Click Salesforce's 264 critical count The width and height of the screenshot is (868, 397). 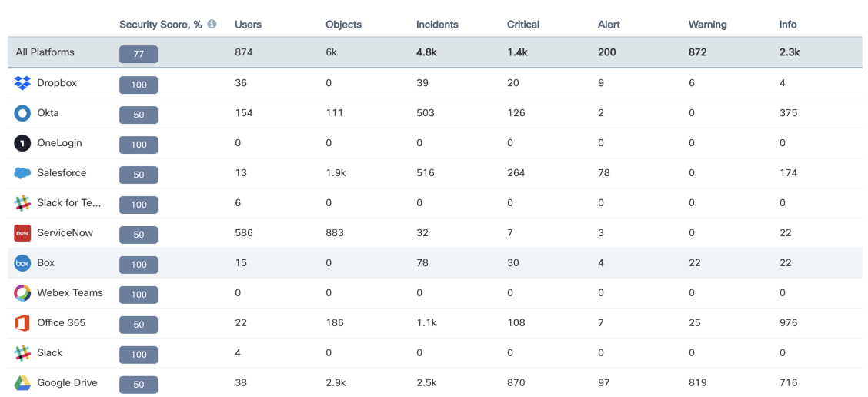click(516, 173)
